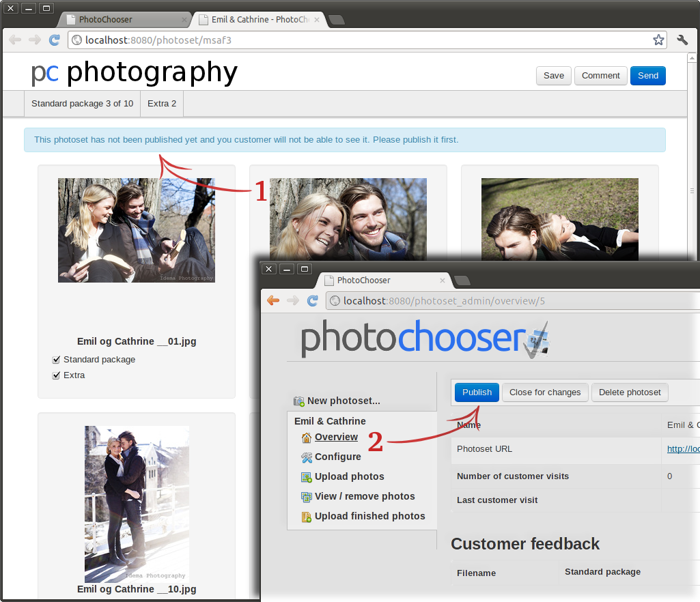
Task: Click the Overview house icon
Action: coord(307,438)
